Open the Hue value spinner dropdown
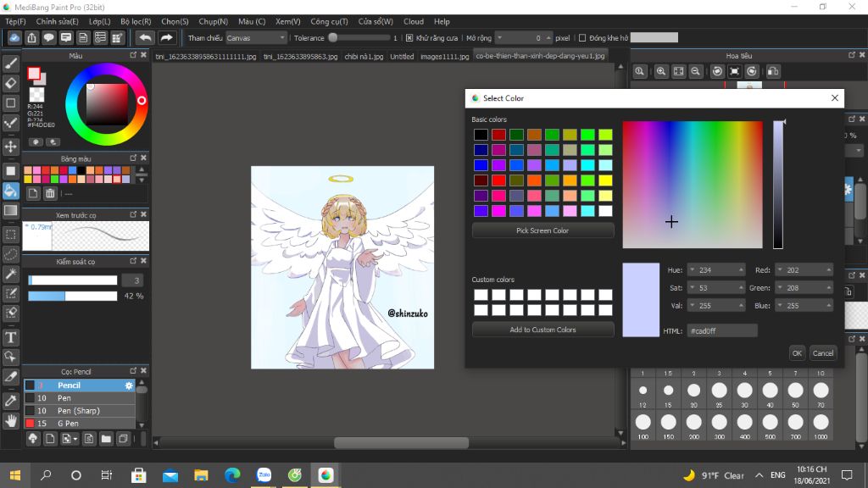The width and height of the screenshot is (868, 488). [x=692, y=270]
